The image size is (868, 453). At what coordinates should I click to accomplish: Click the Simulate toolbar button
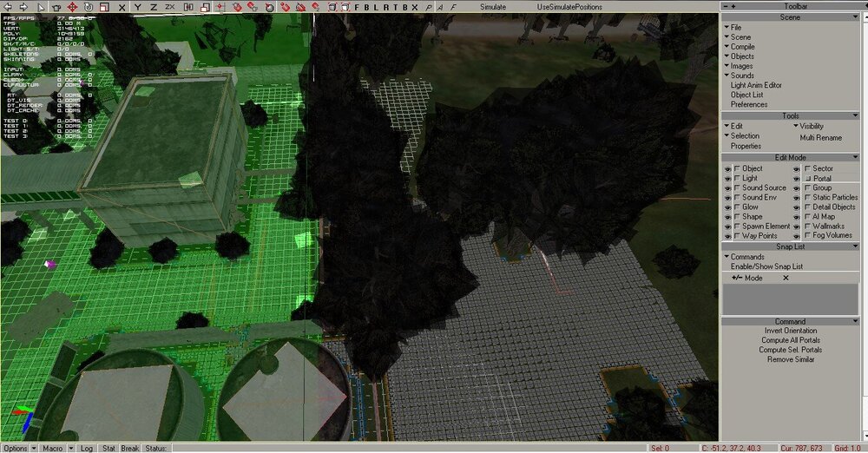pyautogui.click(x=493, y=7)
